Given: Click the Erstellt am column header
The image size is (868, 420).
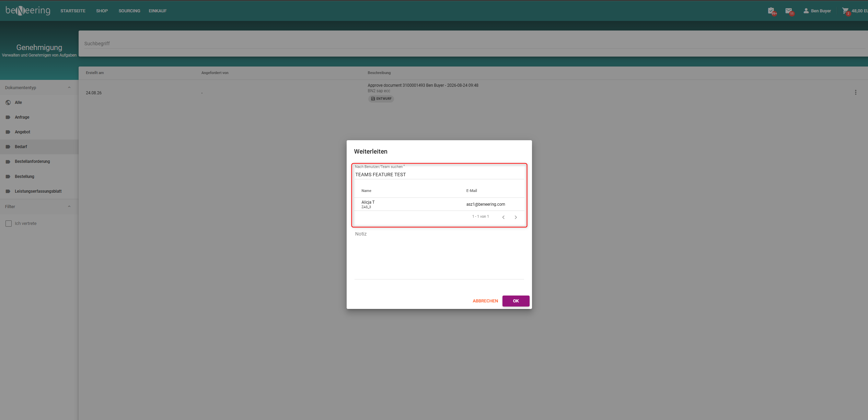Looking at the screenshot, I should point(95,73).
